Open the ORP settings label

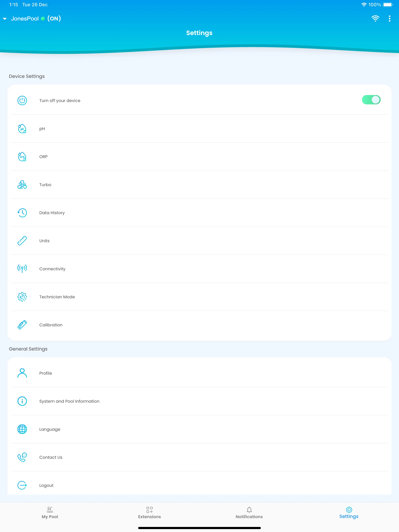pos(43,157)
